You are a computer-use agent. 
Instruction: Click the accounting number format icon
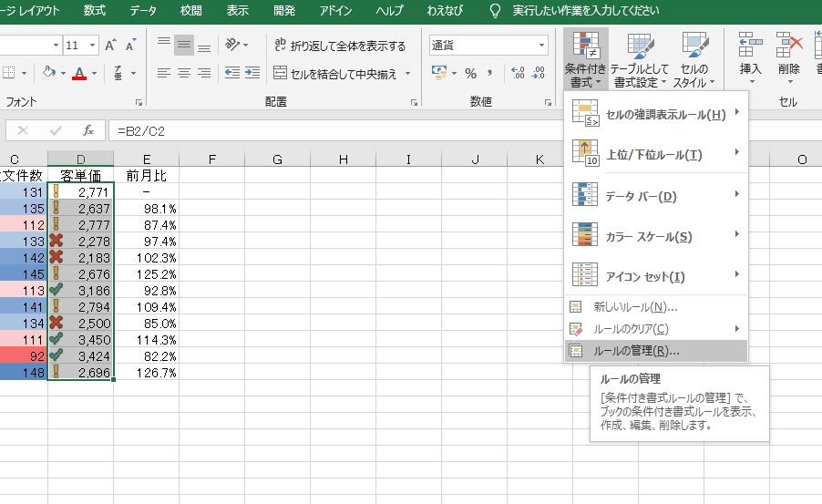[439, 73]
